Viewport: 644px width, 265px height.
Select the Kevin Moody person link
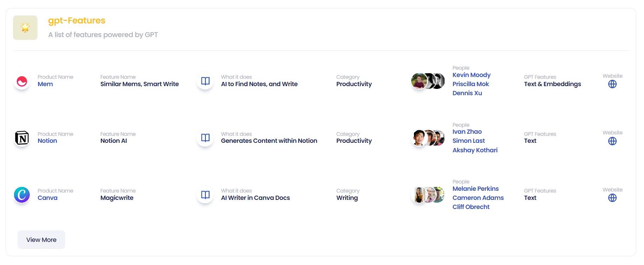coord(471,75)
